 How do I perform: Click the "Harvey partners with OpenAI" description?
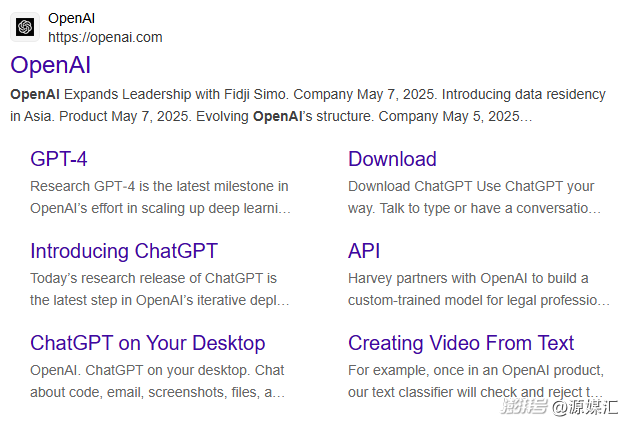[468, 278]
